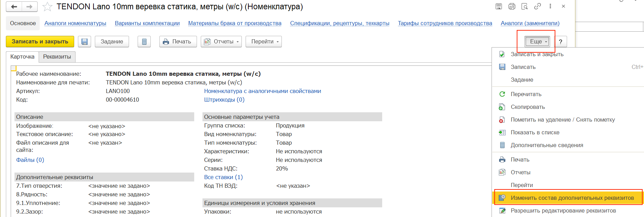Click Упаковки value не используются
The width and height of the screenshot is (644, 217).
pos(299,212)
